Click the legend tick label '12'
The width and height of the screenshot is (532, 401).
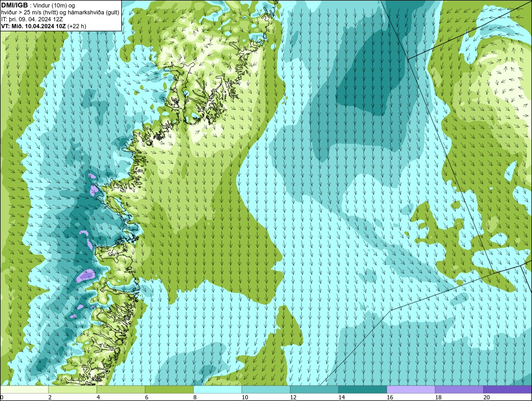[293, 397]
